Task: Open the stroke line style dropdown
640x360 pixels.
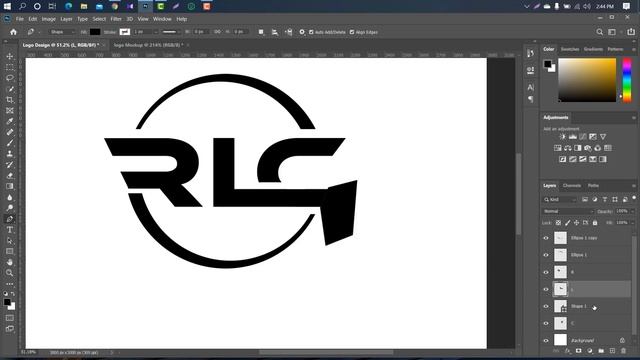Action: pyautogui.click(x=171, y=32)
